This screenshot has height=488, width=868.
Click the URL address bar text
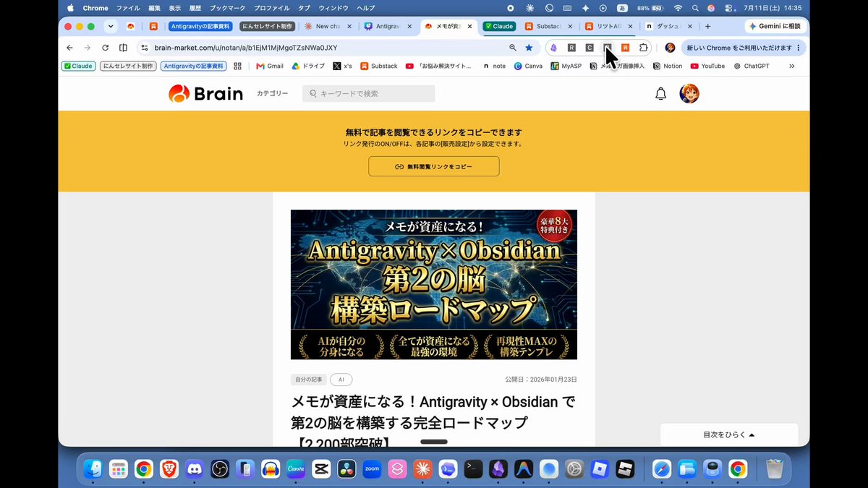246,48
